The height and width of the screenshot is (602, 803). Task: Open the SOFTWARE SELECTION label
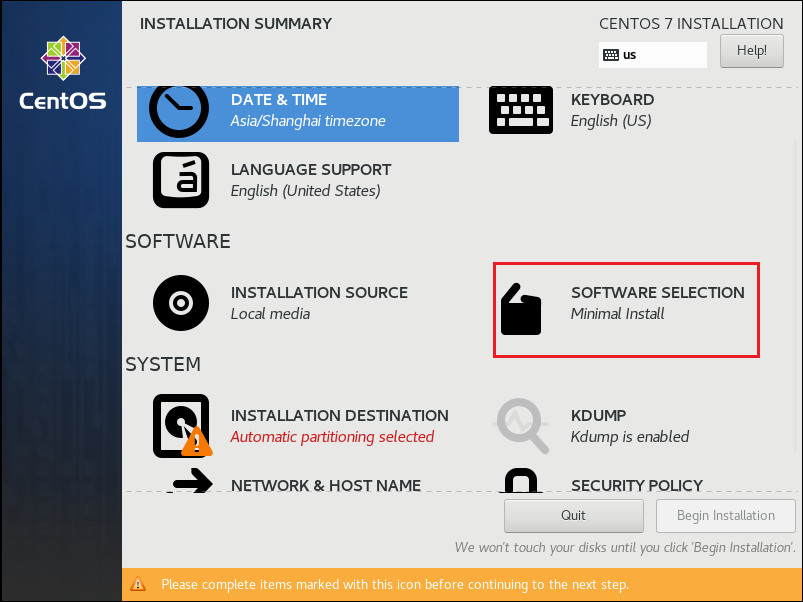click(658, 292)
